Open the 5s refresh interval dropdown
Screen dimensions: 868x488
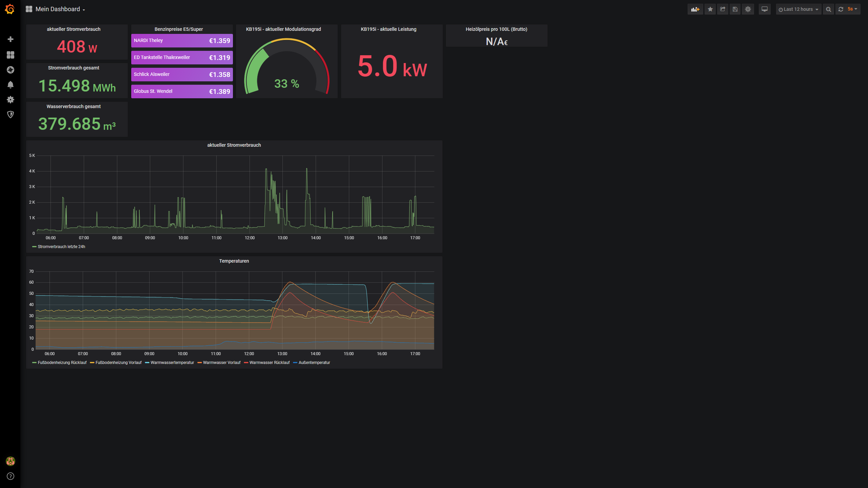pyautogui.click(x=852, y=9)
